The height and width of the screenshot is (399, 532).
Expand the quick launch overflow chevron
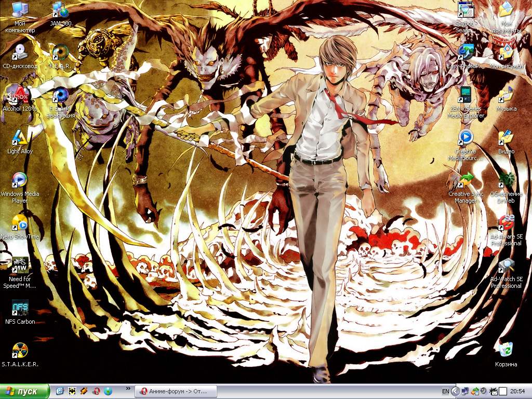128,389
